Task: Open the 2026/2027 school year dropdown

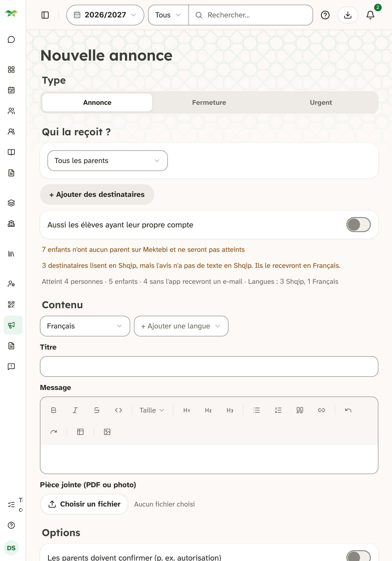Action: pyautogui.click(x=105, y=15)
